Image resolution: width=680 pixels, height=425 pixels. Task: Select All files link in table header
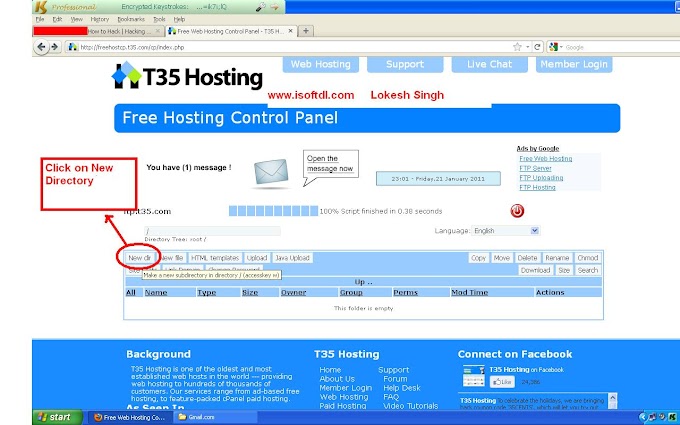tap(131, 292)
